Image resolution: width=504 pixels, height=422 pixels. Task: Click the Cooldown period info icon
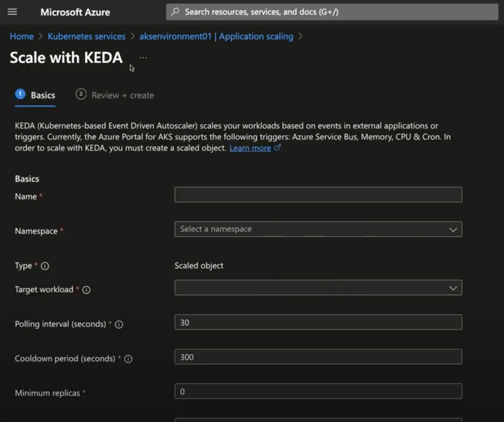pyautogui.click(x=128, y=359)
